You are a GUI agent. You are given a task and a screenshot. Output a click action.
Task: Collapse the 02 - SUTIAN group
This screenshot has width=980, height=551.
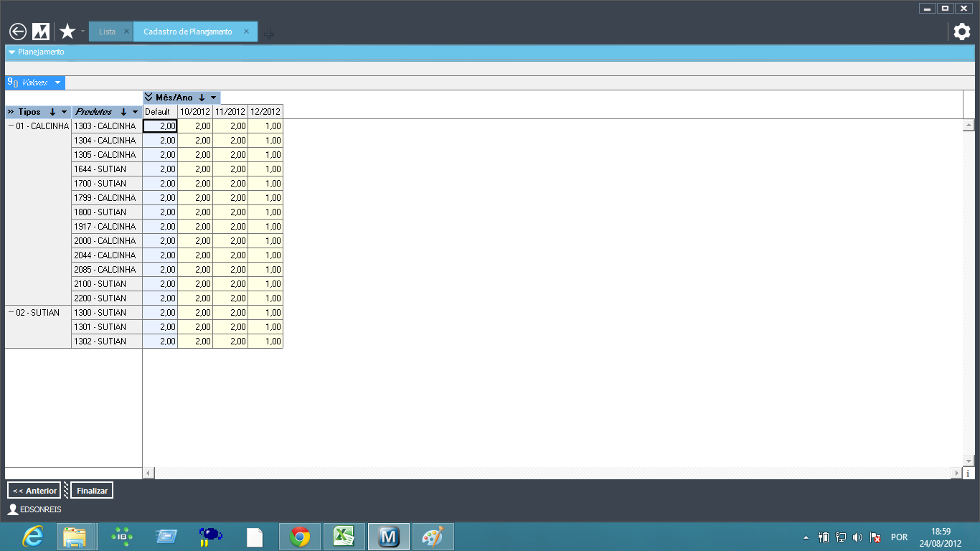pos(11,312)
